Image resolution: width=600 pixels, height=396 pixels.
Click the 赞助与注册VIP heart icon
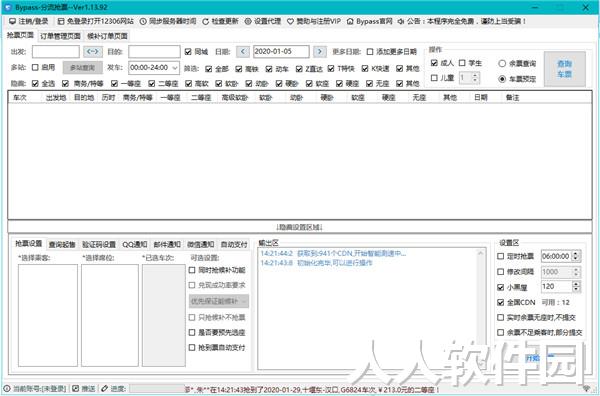[x=291, y=21]
